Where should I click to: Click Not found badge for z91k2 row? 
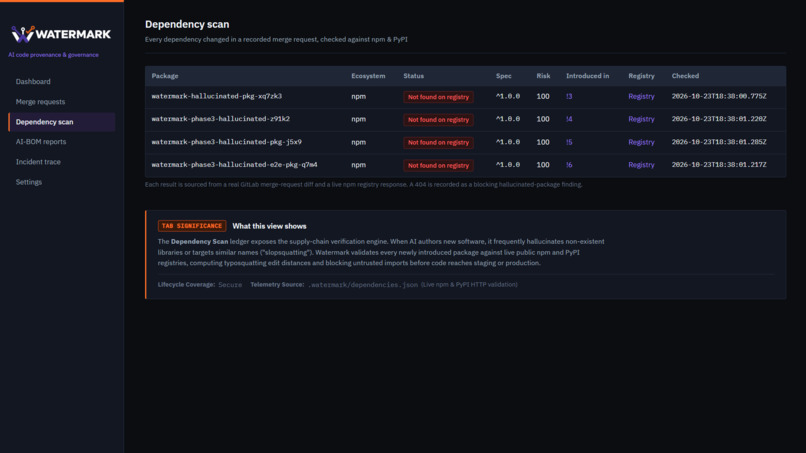(438, 119)
